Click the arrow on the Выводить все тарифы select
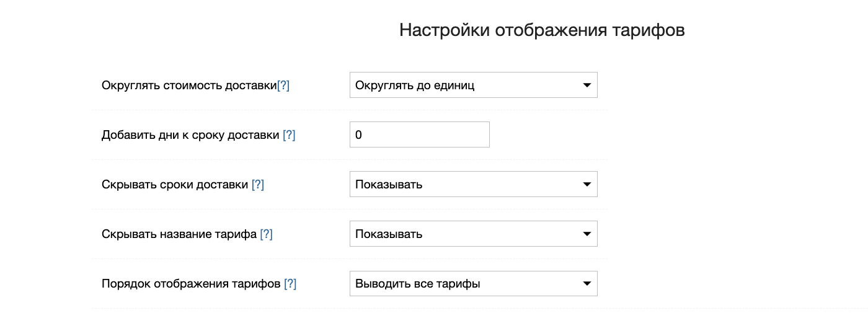The width and height of the screenshot is (868, 326). pyautogui.click(x=587, y=284)
